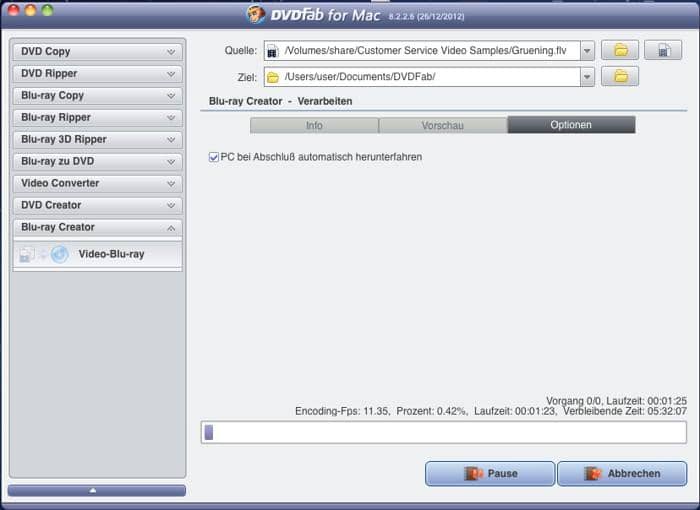Expand the DVD Ripper section
This screenshot has height=510, width=700.
click(x=97, y=74)
